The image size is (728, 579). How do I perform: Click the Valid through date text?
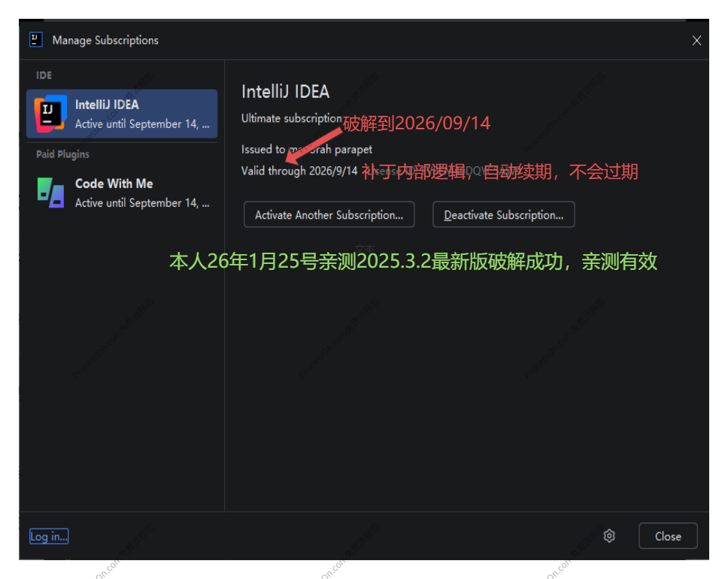point(299,171)
